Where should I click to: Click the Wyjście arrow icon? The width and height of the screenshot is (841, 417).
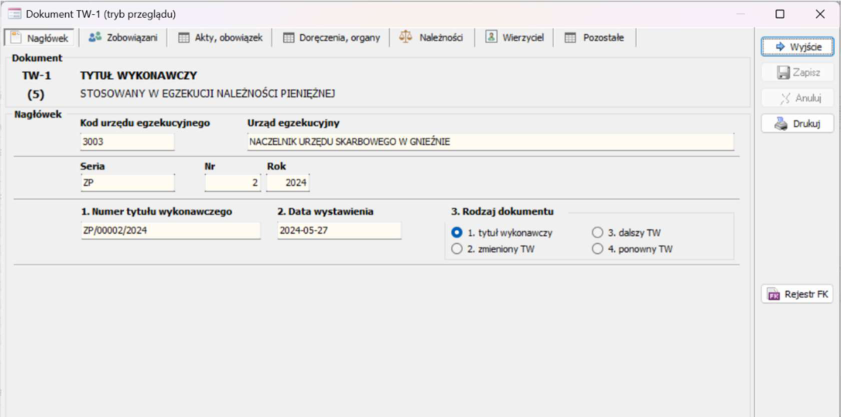tap(780, 47)
